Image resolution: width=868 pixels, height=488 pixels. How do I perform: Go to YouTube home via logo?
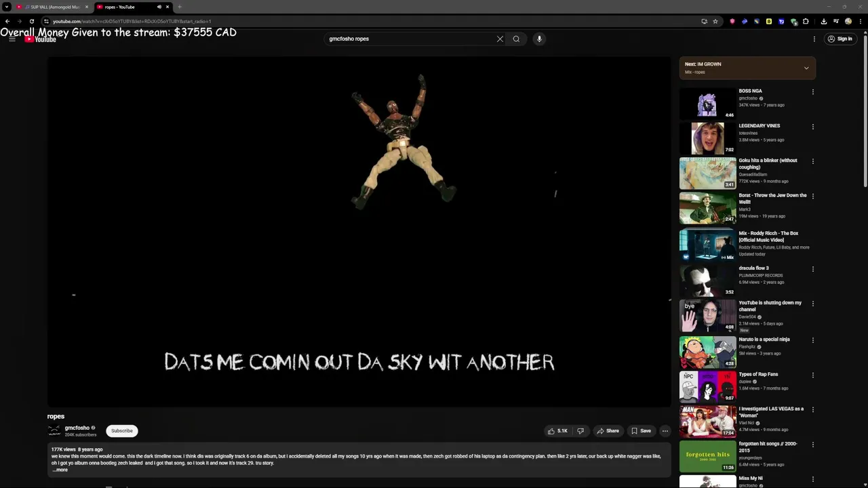tap(41, 39)
